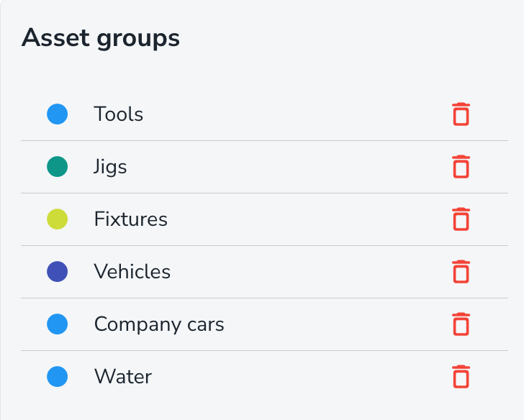Click the Asset groups heading
The height and width of the screenshot is (420, 524).
pyautogui.click(x=101, y=38)
